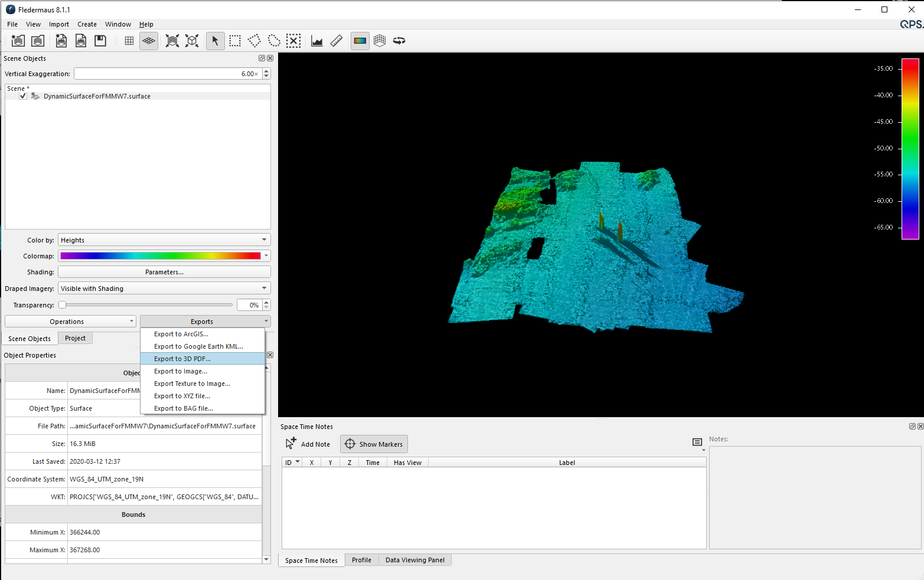Click the Shading Parameters button
The width and height of the screenshot is (924, 580).
tap(164, 272)
